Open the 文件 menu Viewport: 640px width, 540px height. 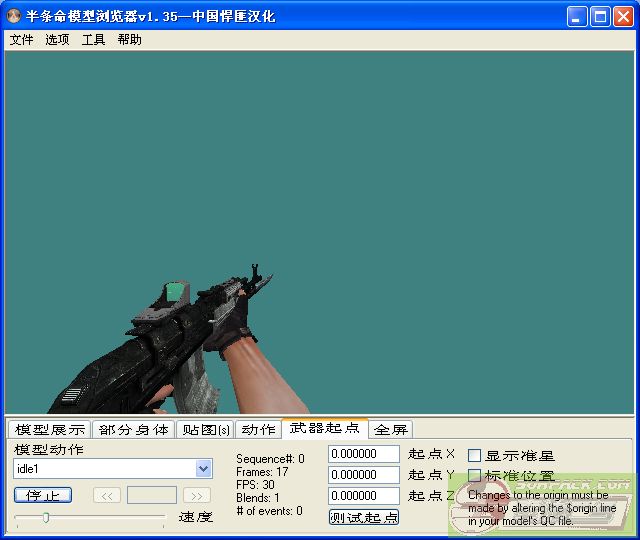pos(21,40)
